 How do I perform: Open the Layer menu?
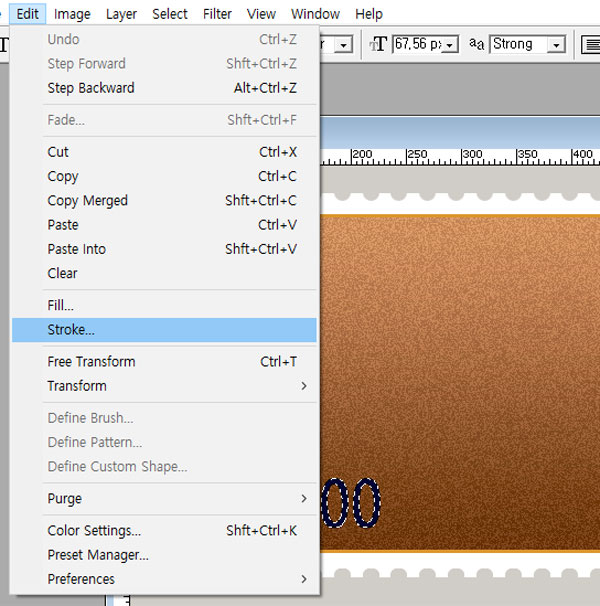pyautogui.click(x=121, y=14)
